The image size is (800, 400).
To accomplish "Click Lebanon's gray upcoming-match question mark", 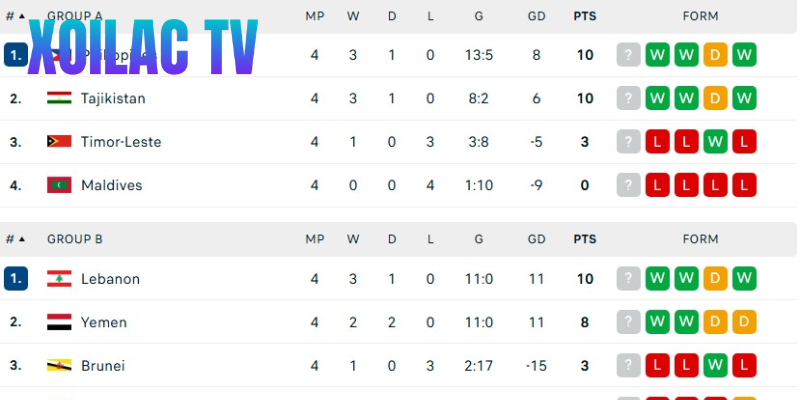I will pyautogui.click(x=628, y=279).
